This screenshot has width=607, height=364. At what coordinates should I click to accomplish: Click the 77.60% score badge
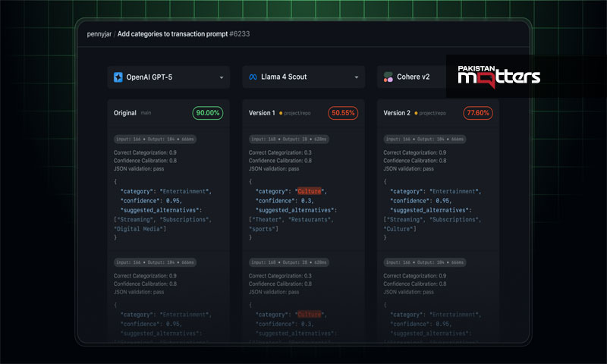click(x=478, y=113)
